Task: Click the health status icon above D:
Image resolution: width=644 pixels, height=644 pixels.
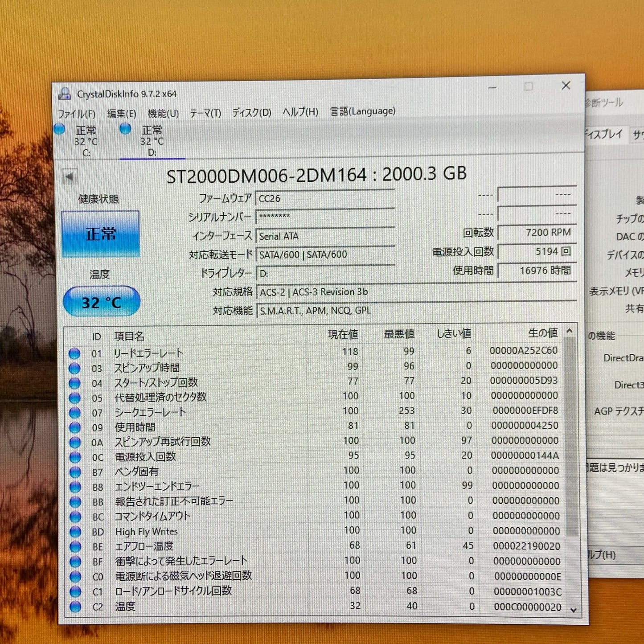Action: [x=125, y=129]
